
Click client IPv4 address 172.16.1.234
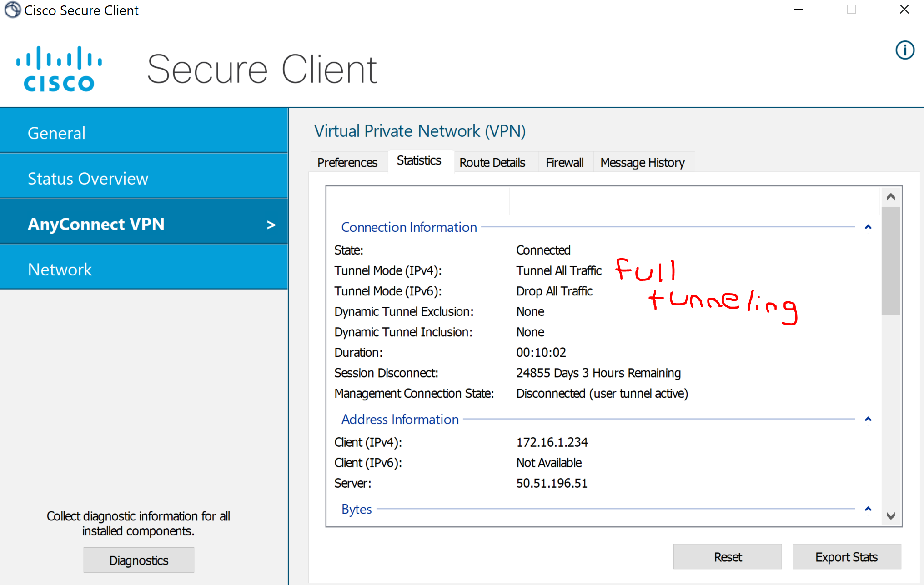[x=552, y=442]
